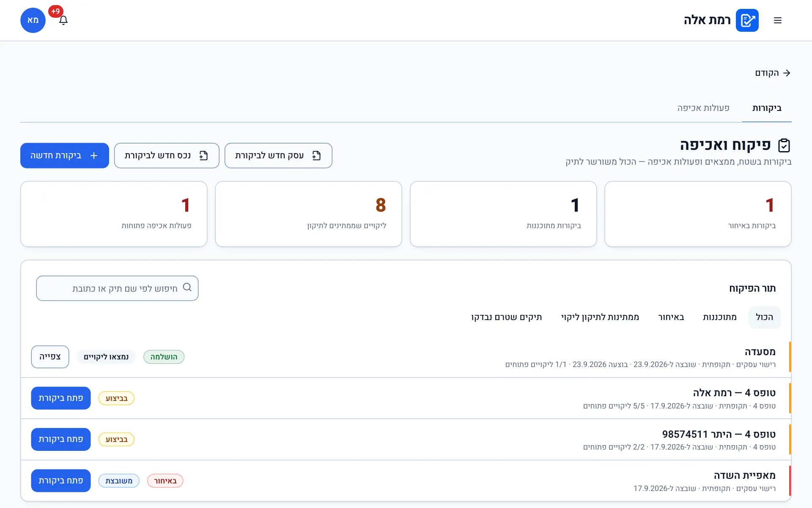812x508 pixels.
Task: Click the ביקורת חדשה button
Action: pos(65,155)
